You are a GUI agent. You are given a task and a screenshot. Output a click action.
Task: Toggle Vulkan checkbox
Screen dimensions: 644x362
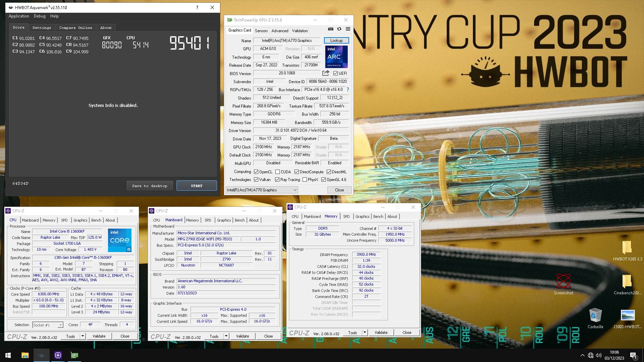pos(256,180)
